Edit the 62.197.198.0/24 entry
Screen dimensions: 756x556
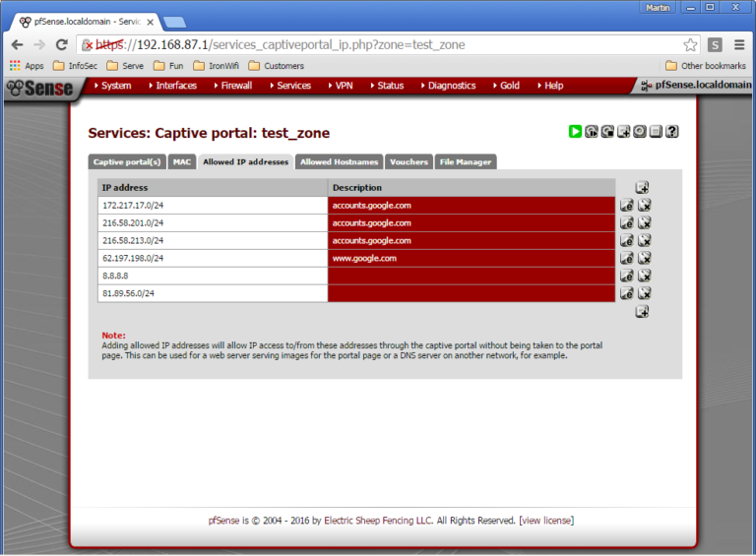pos(626,258)
